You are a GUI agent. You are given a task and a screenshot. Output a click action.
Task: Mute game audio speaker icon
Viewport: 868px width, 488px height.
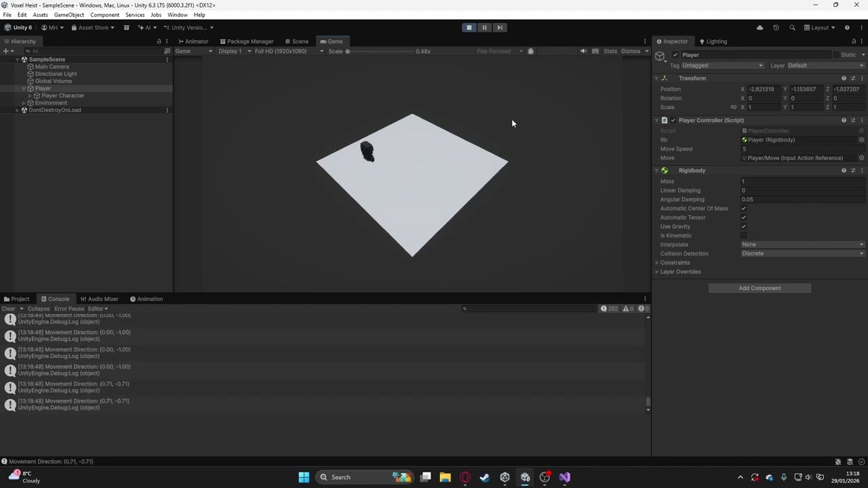coord(583,51)
